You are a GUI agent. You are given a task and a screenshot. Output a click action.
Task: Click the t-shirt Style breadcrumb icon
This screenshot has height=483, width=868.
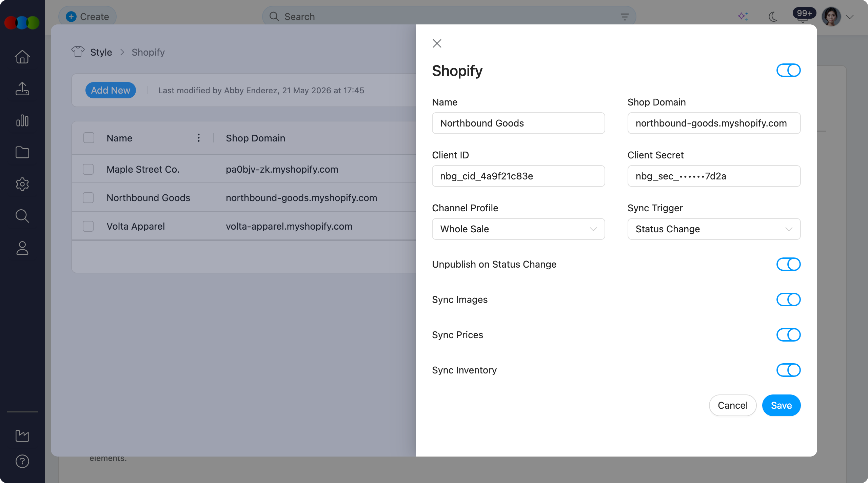click(78, 52)
